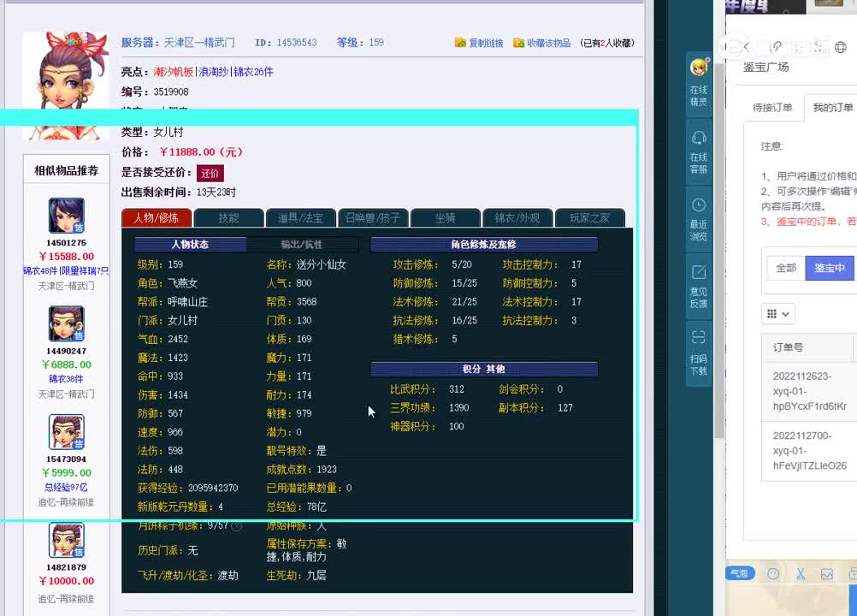The height and width of the screenshot is (616, 857).
Task: Open the emoji picker in chat toolbar
Action: click(773, 574)
